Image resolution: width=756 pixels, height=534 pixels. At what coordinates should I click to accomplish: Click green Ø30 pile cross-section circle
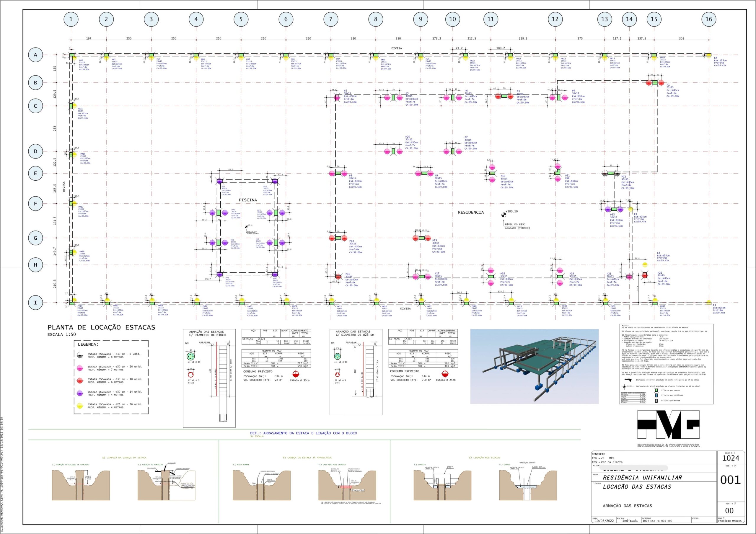(x=191, y=357)
